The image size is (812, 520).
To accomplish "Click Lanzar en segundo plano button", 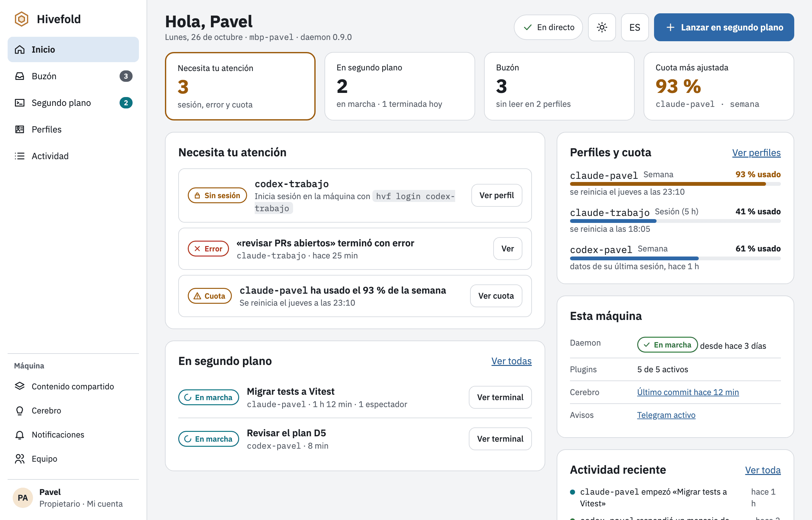I will click(x=724, y=27).
